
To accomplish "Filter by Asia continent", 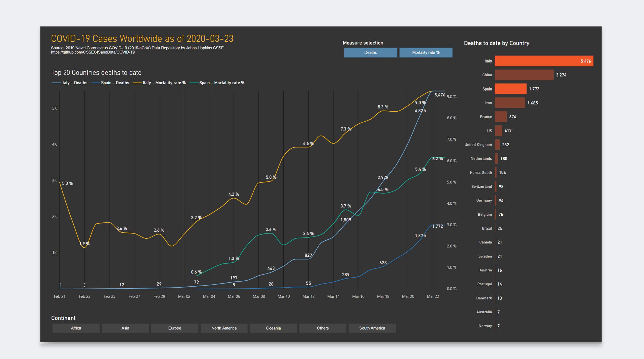I will pyautogui.click(x=125, y=328).
